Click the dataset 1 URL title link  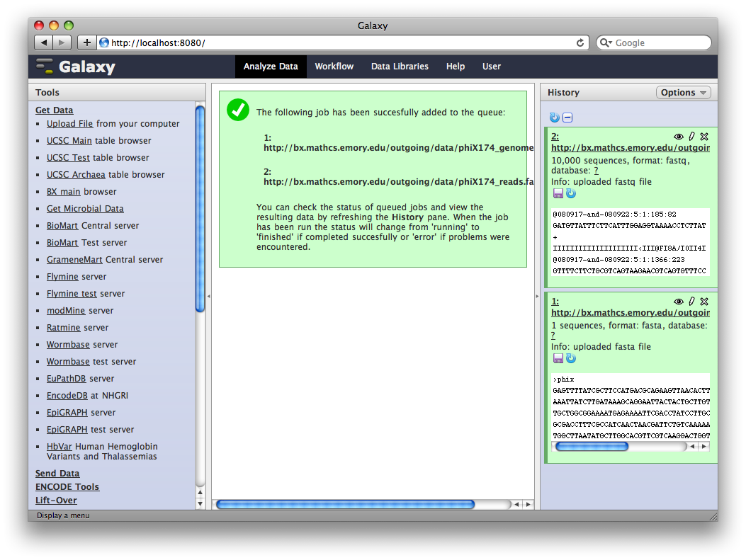631,313
